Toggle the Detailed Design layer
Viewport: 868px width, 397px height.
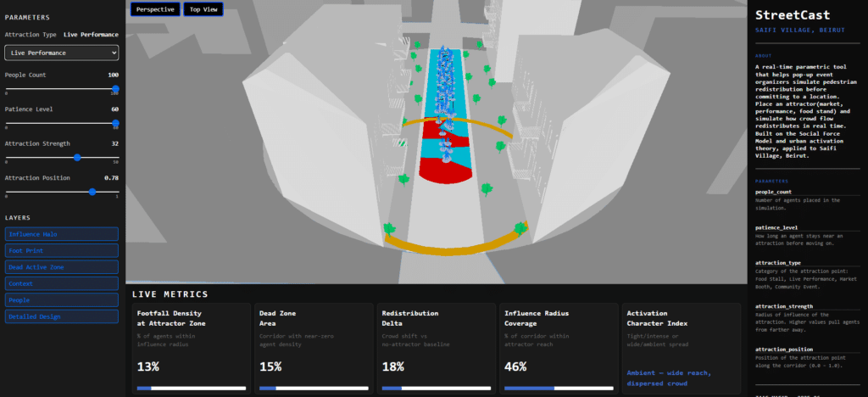tap(61, 316)
